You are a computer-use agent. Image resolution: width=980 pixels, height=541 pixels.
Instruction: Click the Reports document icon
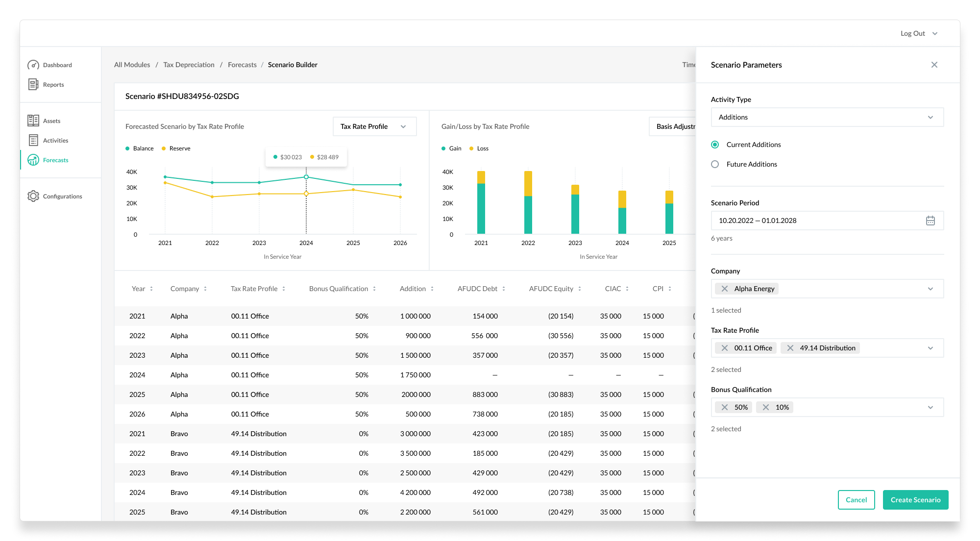pyautogui.click(x=33, y=85)
